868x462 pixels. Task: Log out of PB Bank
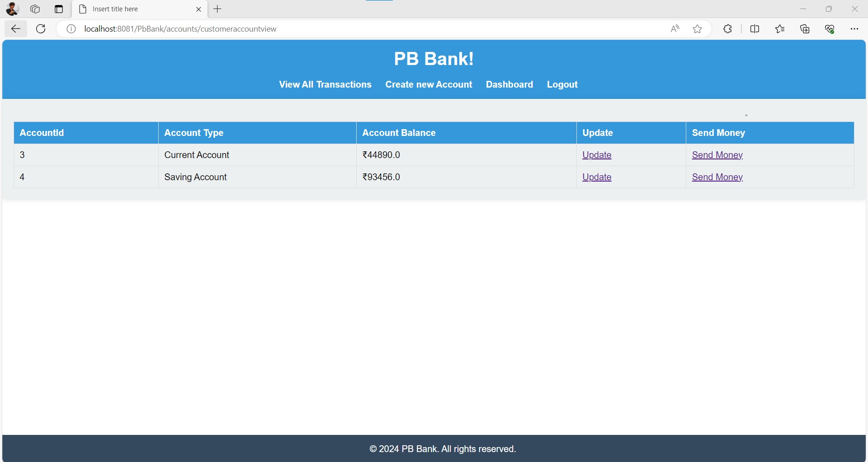coord(562,84)
